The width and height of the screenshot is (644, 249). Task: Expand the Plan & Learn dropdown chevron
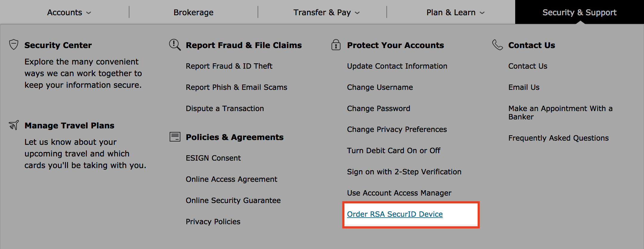[482, 13]
